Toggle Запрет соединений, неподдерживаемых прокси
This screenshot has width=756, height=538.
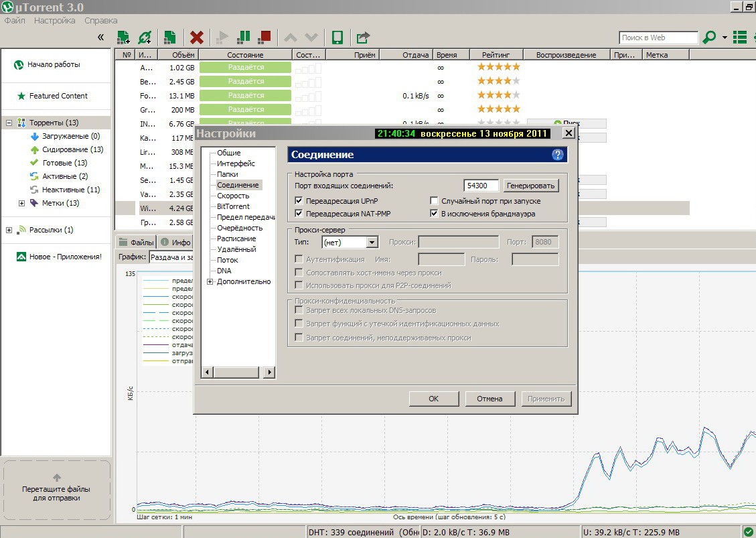[x=299, y=337]
